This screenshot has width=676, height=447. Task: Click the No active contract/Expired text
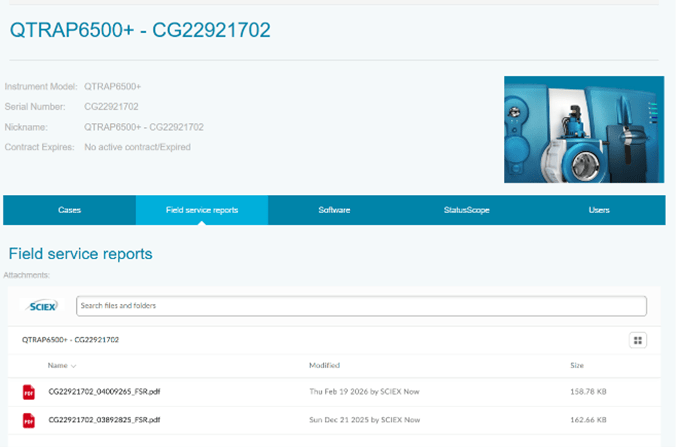138,147
